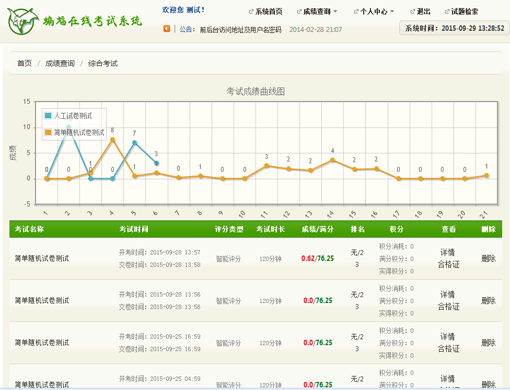Click the blue point at exam 6
Screen dimensions: 510x390
point(156,163)
